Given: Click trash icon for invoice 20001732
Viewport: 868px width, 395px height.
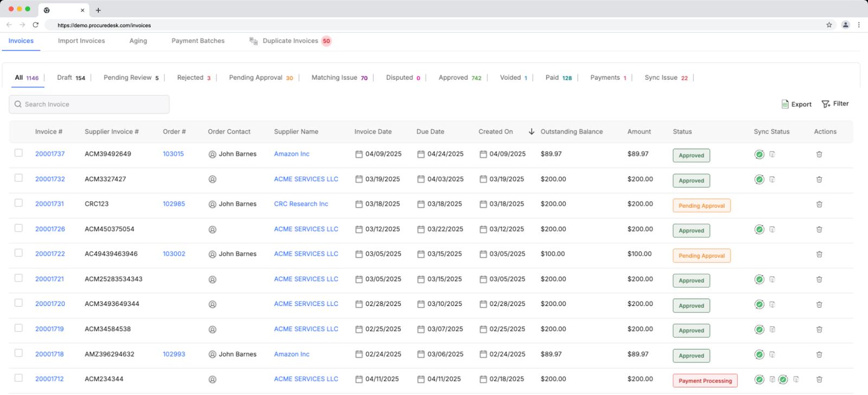Looking at the screenshot, I should click(x=819, y=180).
